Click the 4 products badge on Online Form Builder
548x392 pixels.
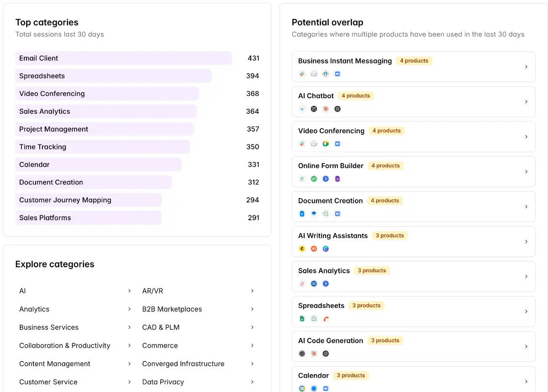[385, 165]
